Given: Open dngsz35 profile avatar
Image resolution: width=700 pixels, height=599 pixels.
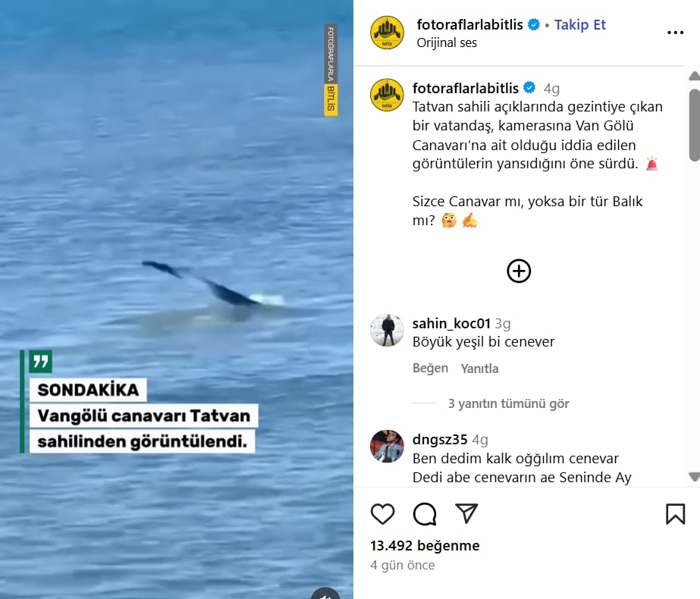Looking at the screenshot, I should pos(387,447).
